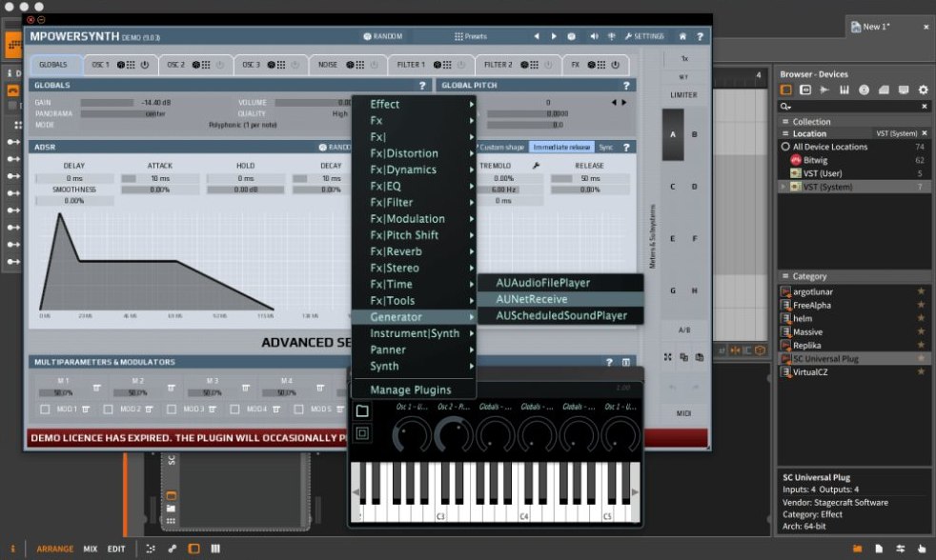Switch to EDIT view
Image resolution: width=936 pixels, height=560 pixels.
115,549
